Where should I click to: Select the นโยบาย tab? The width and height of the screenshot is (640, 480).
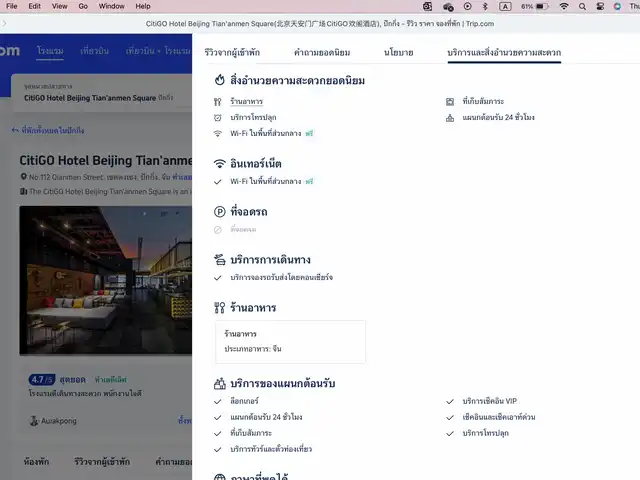point(399,52)
